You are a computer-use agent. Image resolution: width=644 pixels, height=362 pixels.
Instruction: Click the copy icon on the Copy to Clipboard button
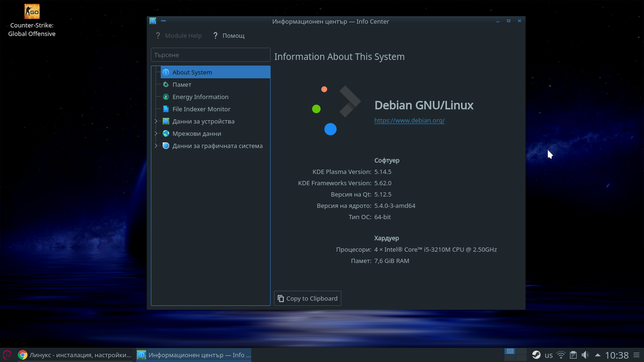click(x=281, y=298)
